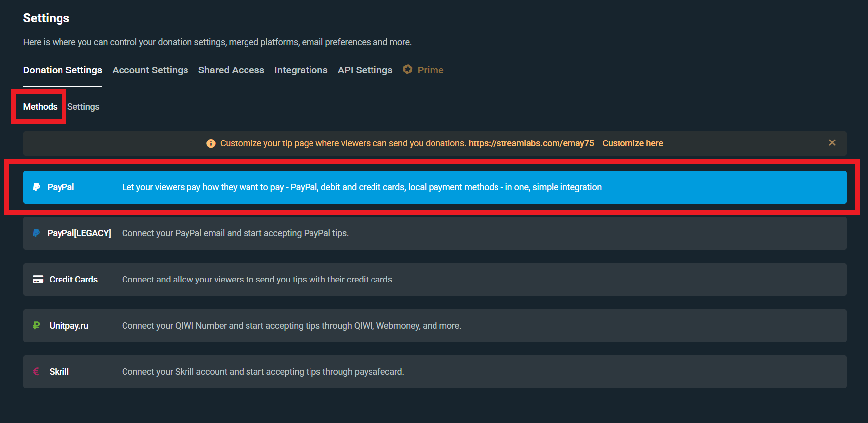The image size is (868, 423).
Task: Click the PayPal[LEGACY] logo icon
Action: (x=36, y=233)
